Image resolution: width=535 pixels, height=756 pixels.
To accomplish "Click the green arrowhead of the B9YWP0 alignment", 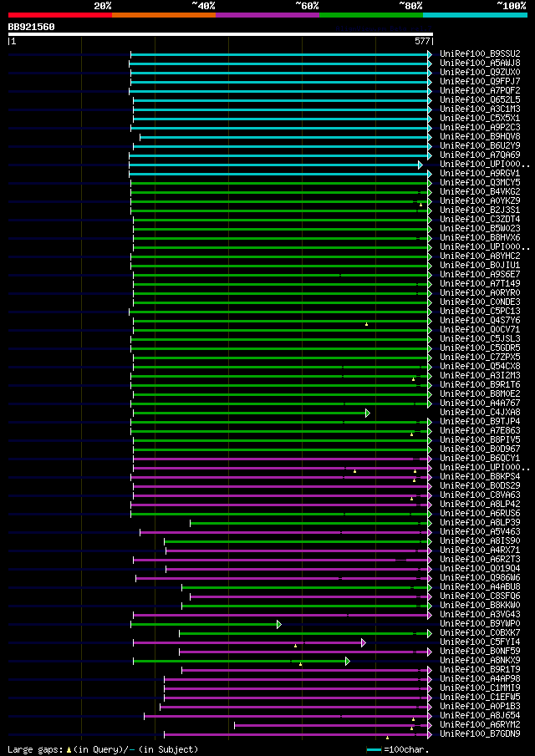I will coord(279,624).
